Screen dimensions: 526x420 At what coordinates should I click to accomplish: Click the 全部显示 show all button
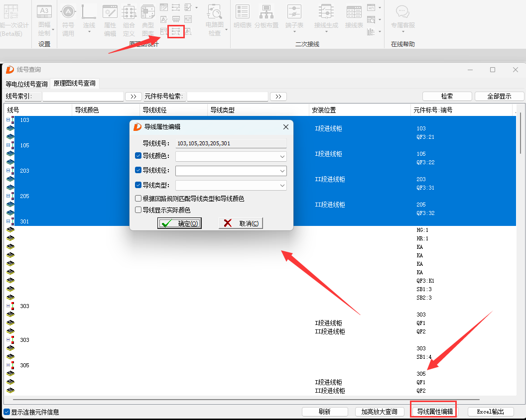click(x=499, y=96)
